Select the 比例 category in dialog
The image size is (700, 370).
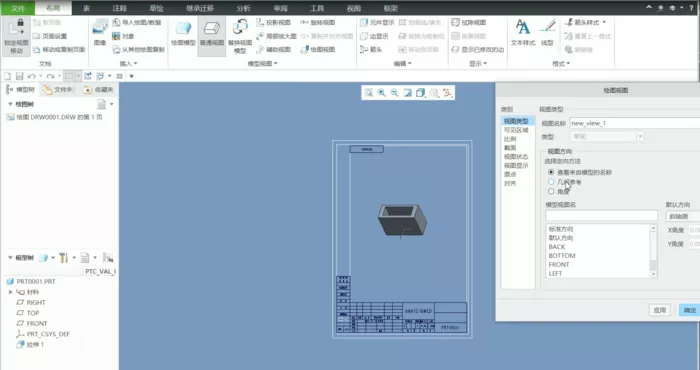(510, 139)
